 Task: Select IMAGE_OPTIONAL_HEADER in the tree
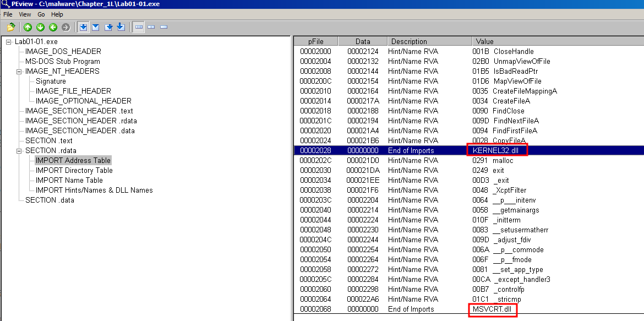point(84,101)
